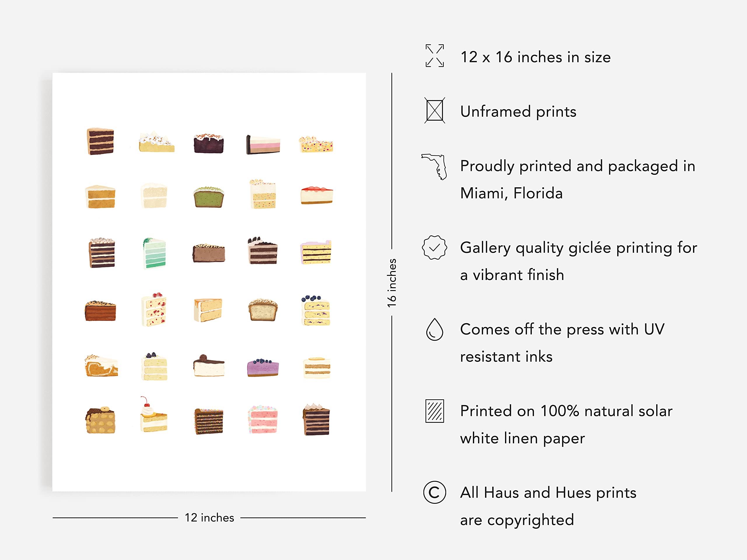This screenshot has width=747, height=560.
Task: Click the copyright symbol icon
Action: [434, 492]
